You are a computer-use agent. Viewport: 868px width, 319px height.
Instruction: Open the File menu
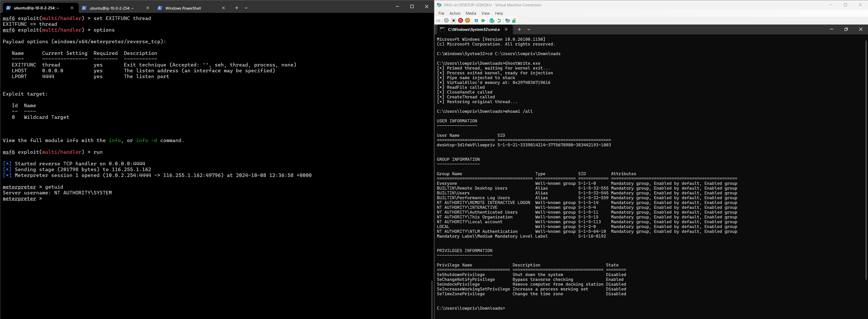441,13
